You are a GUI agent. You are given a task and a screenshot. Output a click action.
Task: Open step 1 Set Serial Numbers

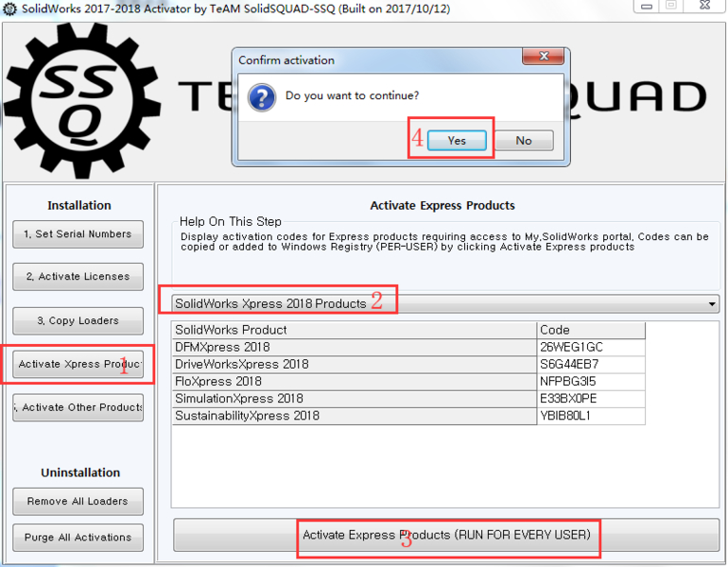[x=78, y=233]
